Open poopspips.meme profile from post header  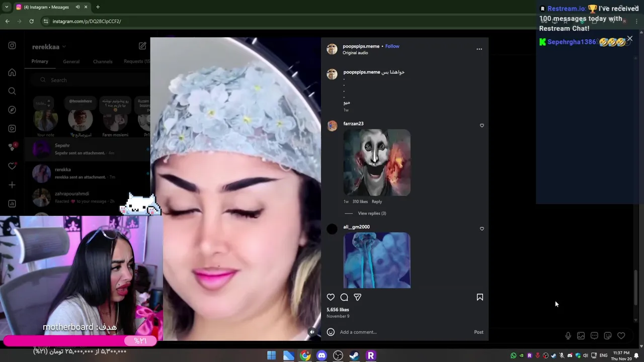click(361, 46)
